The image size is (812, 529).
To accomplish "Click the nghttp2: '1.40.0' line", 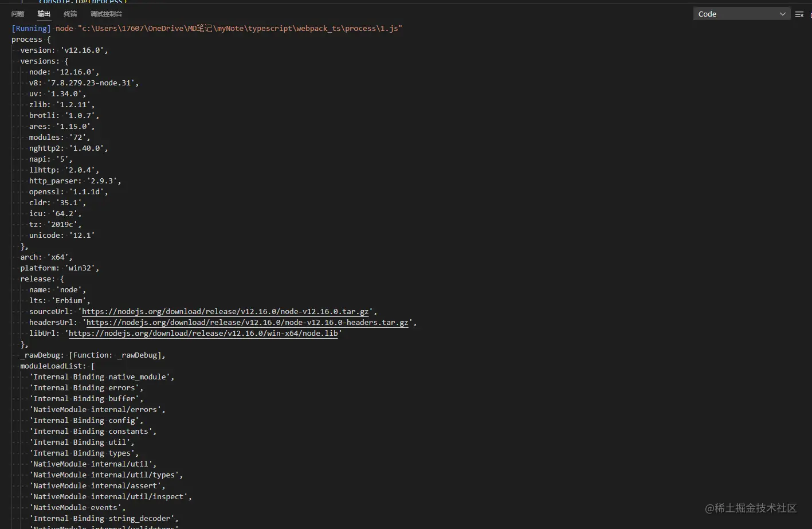I will pos(69,148).
